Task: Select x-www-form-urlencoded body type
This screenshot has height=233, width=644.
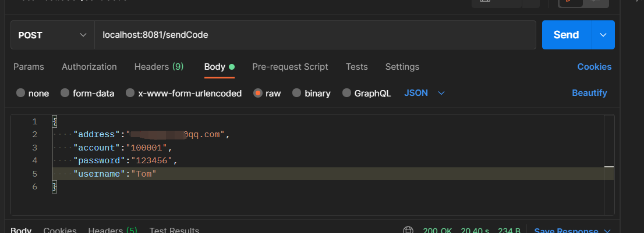Action: click(183, 94)
